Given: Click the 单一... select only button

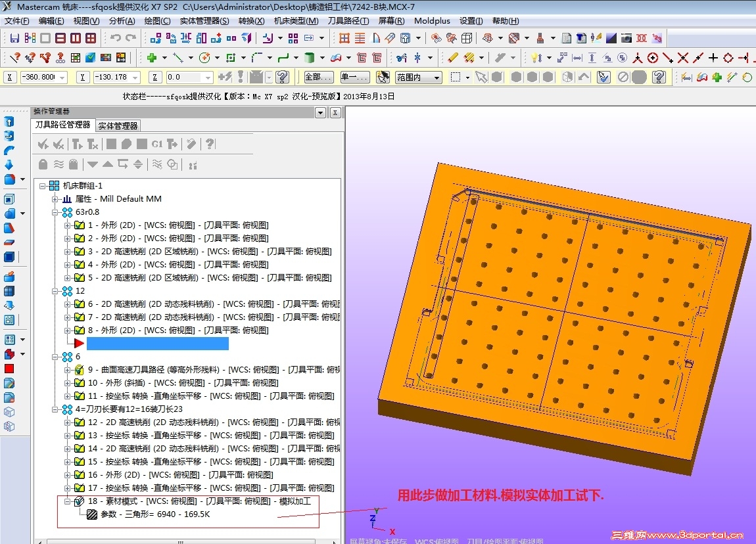Looking at the screenshot, I should pos(354,77).
